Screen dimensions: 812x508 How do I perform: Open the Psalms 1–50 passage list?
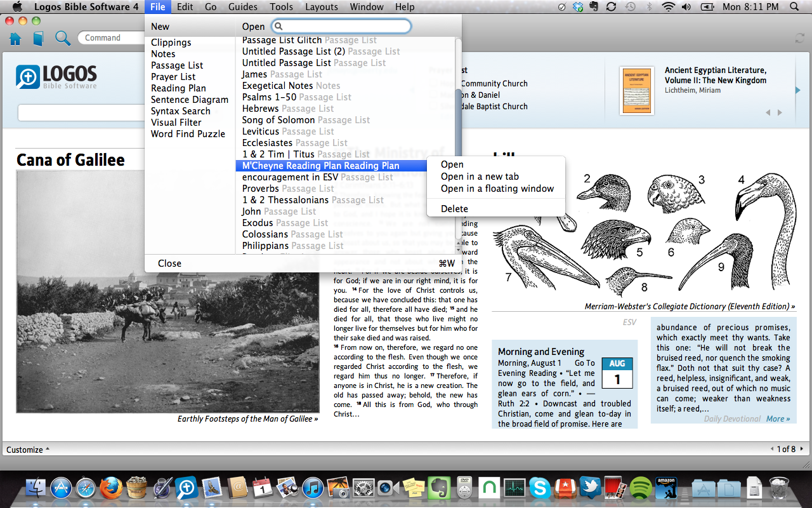point(296,97)
